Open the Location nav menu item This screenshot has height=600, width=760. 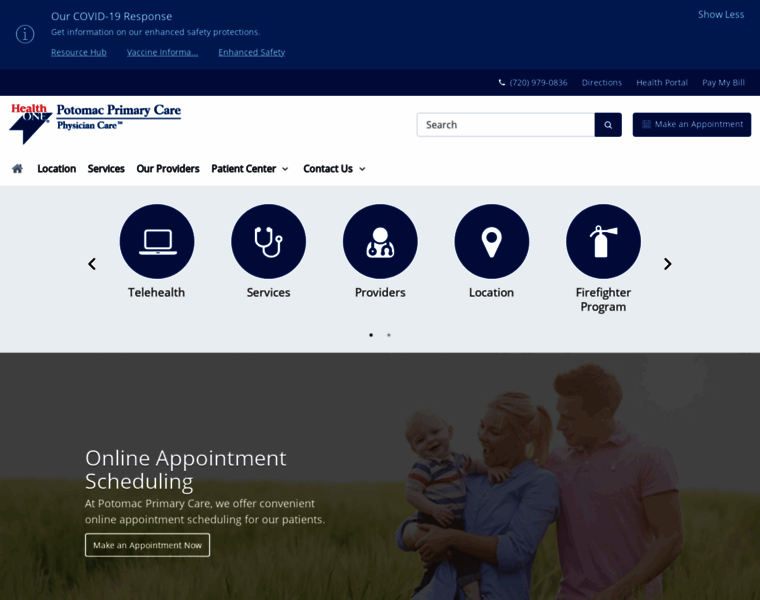click(x=57, y=169)
